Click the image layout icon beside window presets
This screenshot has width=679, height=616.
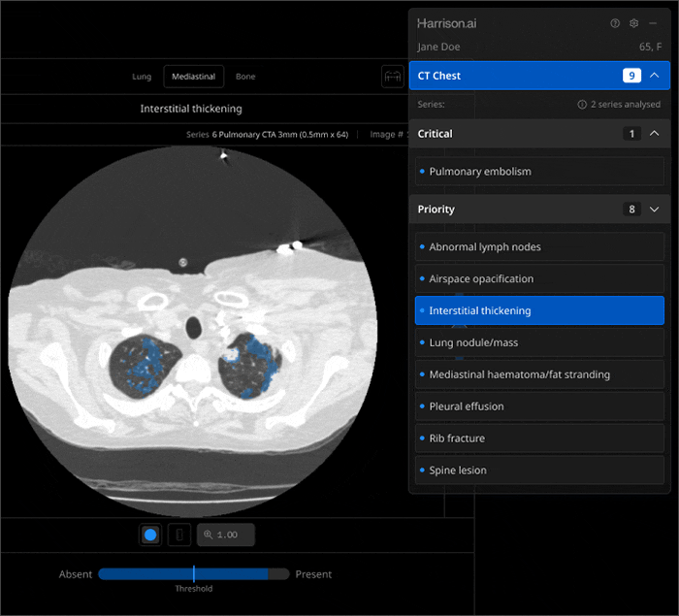[x=394, y=77]
